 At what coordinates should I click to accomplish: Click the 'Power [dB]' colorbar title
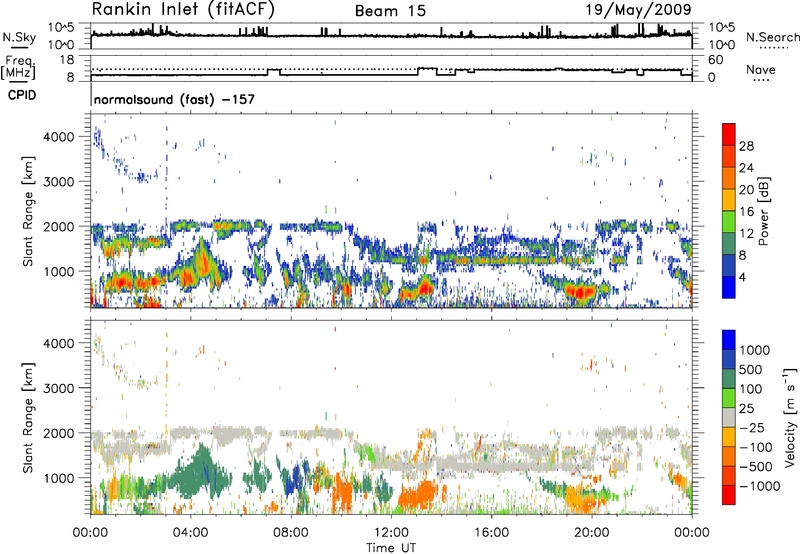pyautogui.click(x=764, y=211)
